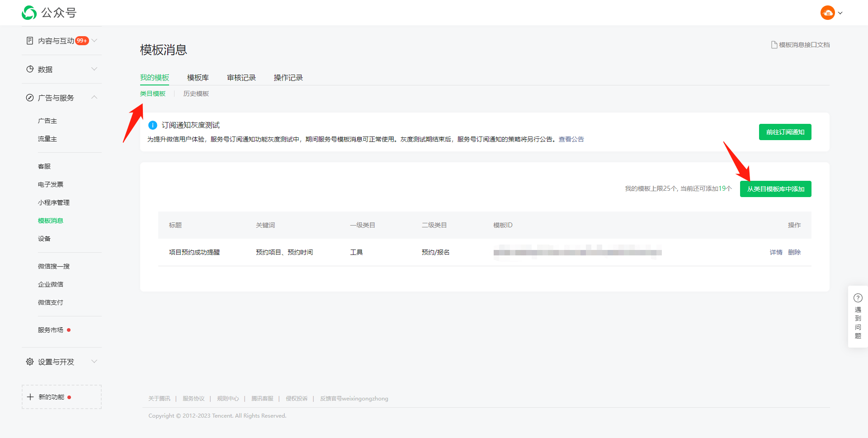Switch to the 审核记录 tab
Viewport: 868px width, 438px height.
coord(241,78)
